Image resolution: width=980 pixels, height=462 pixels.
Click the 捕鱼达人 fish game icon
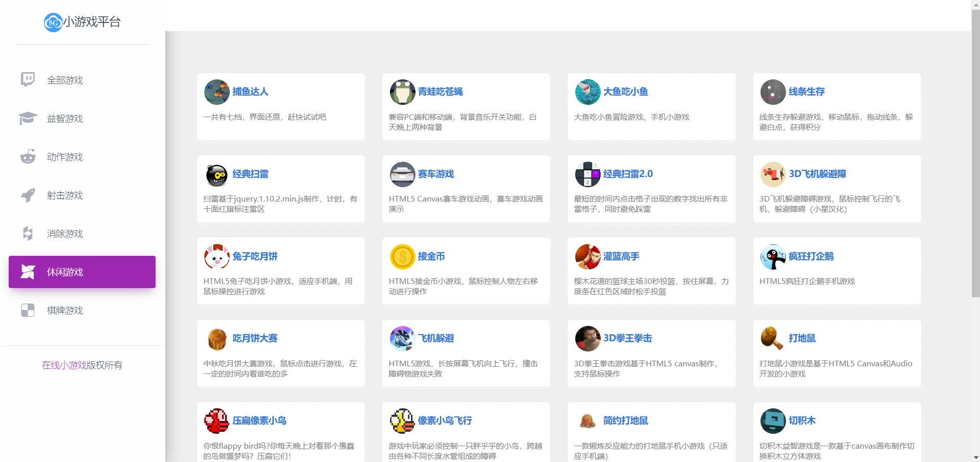tap(216, 92)
